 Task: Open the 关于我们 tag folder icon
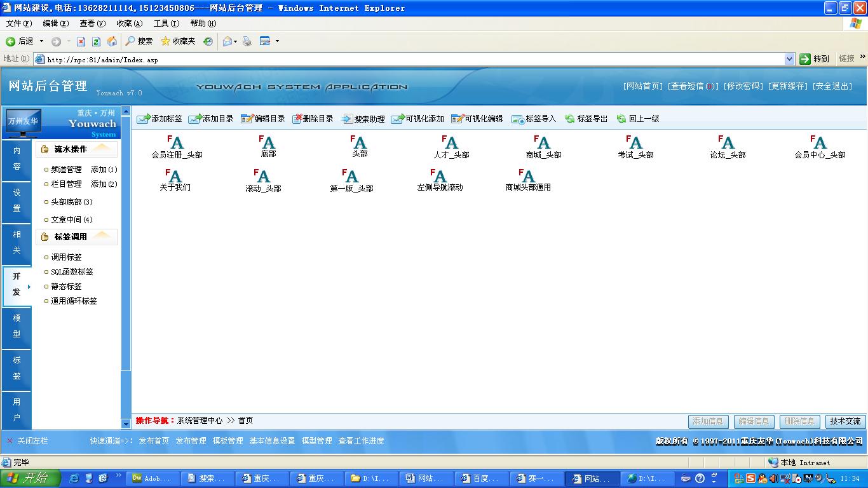coord(173,175)
